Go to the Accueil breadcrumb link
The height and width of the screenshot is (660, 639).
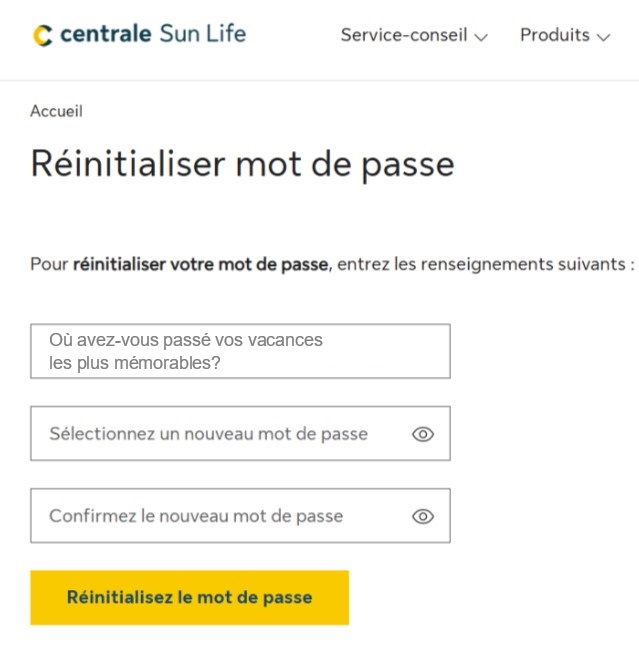[x=56, y=111]
